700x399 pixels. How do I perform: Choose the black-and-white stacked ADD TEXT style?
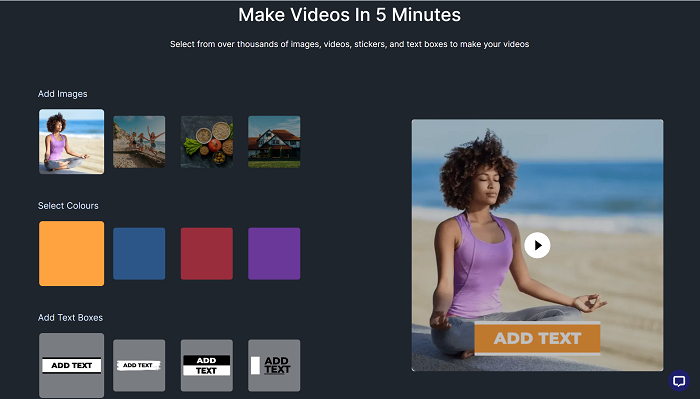coord(207,365)
